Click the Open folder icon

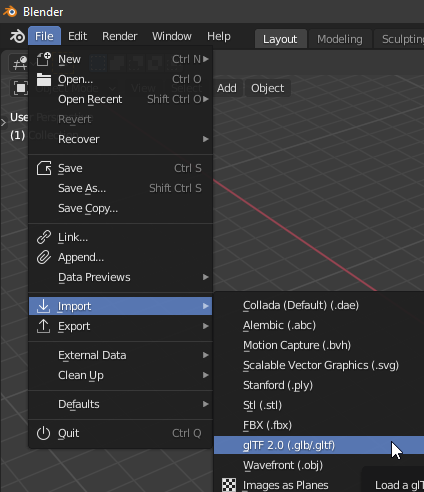tap(44, 79)
